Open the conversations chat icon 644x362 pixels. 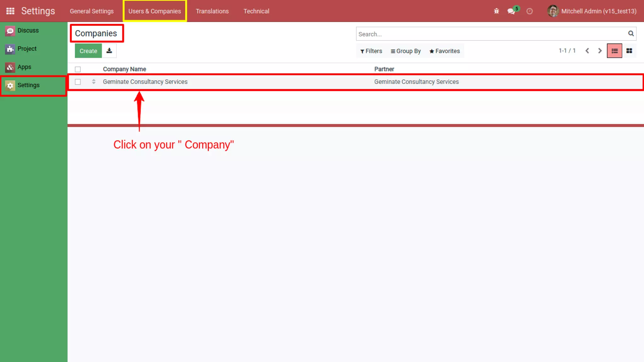click(x=511, y=11)
